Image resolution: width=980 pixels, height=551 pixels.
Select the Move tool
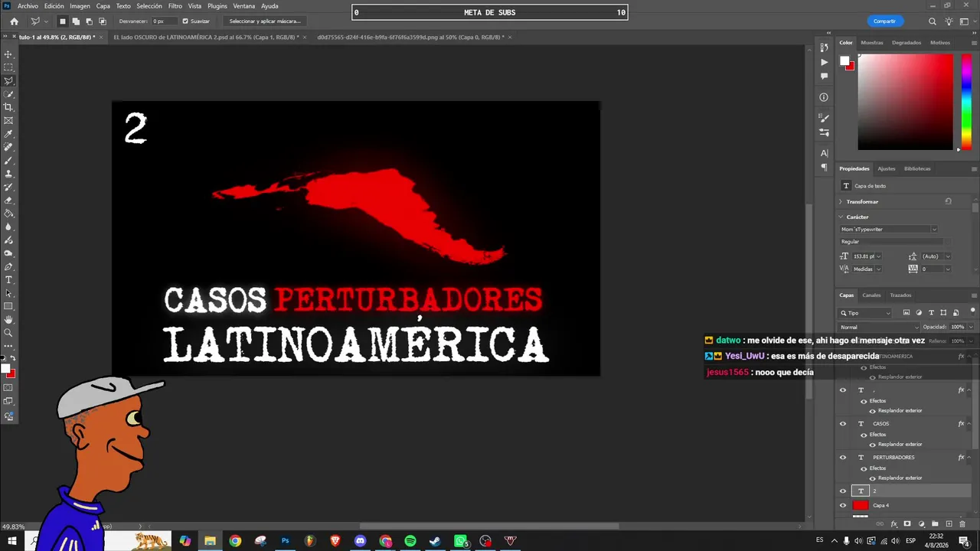coord(8,54)
